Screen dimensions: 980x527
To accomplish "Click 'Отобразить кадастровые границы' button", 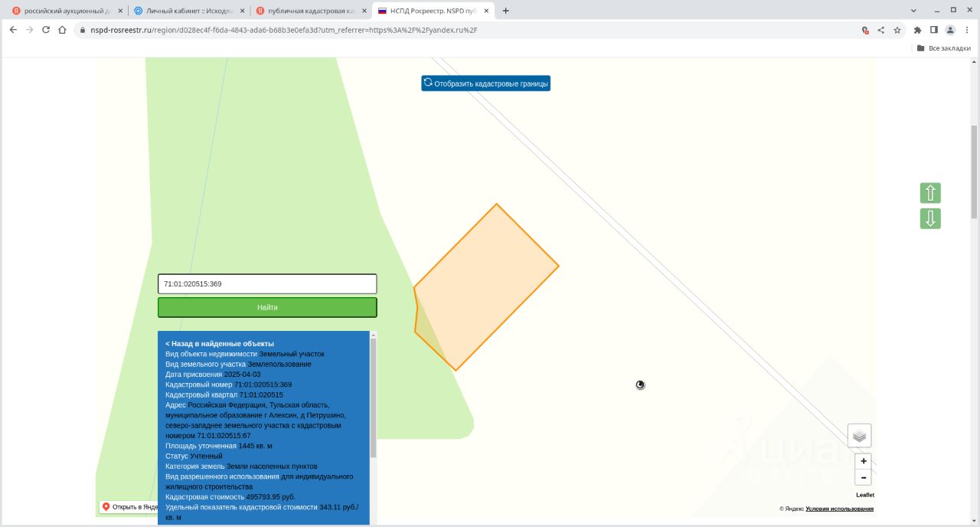I will coord(485,83).
